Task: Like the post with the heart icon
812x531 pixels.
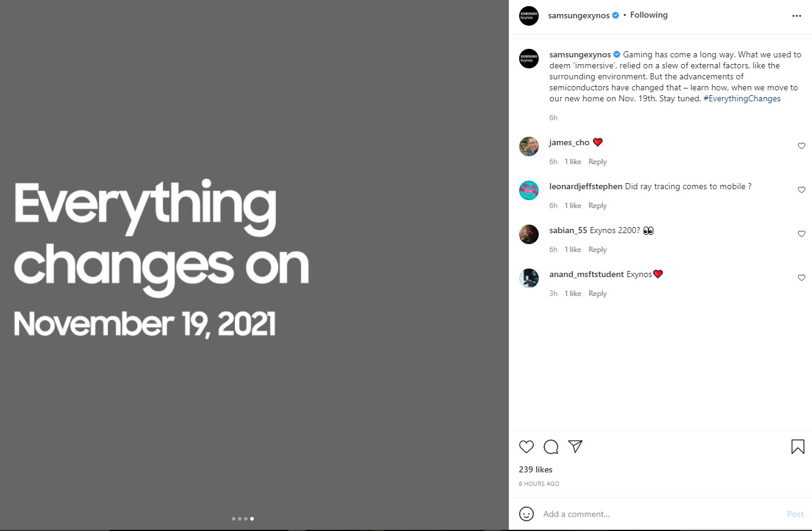Action: pyautogui.click(x=526, y=447)
